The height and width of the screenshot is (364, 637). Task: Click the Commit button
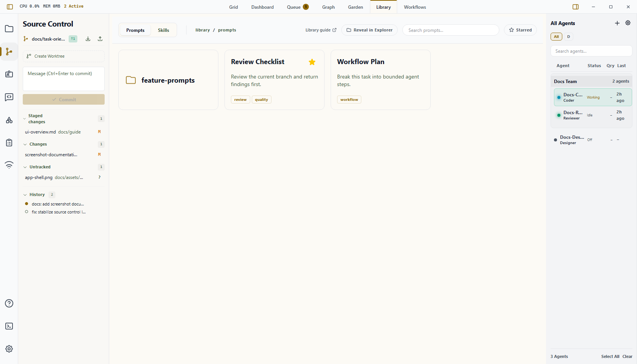(64, 99)
